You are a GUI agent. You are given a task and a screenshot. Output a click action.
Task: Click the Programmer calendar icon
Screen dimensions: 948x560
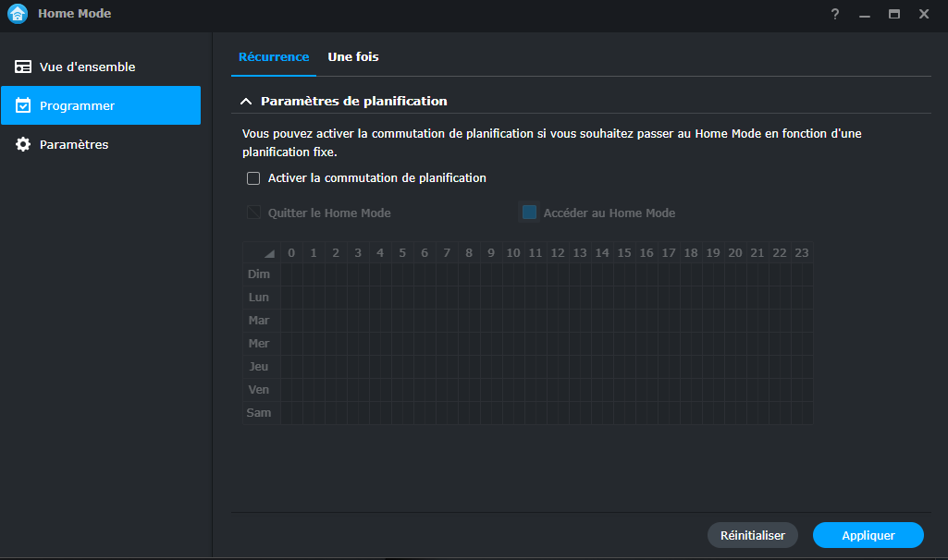click(x=23, y=105)
